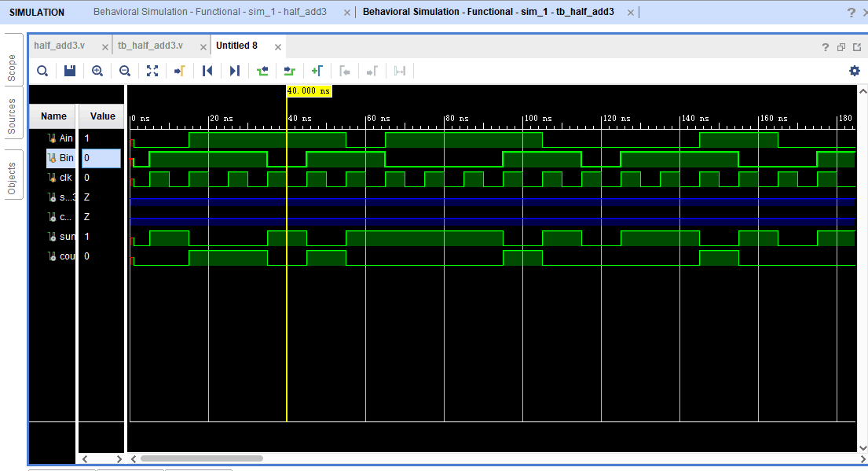Close the Untitled 8 tab
The height and width of the screenshot is (471, 868).
[x=278, y=48]
